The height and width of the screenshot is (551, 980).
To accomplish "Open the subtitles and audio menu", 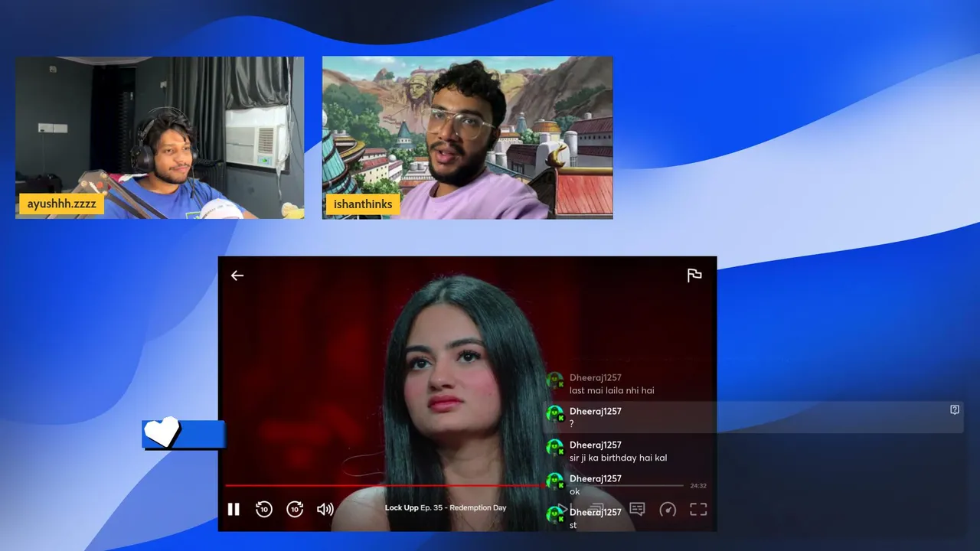I will (637, 509).
